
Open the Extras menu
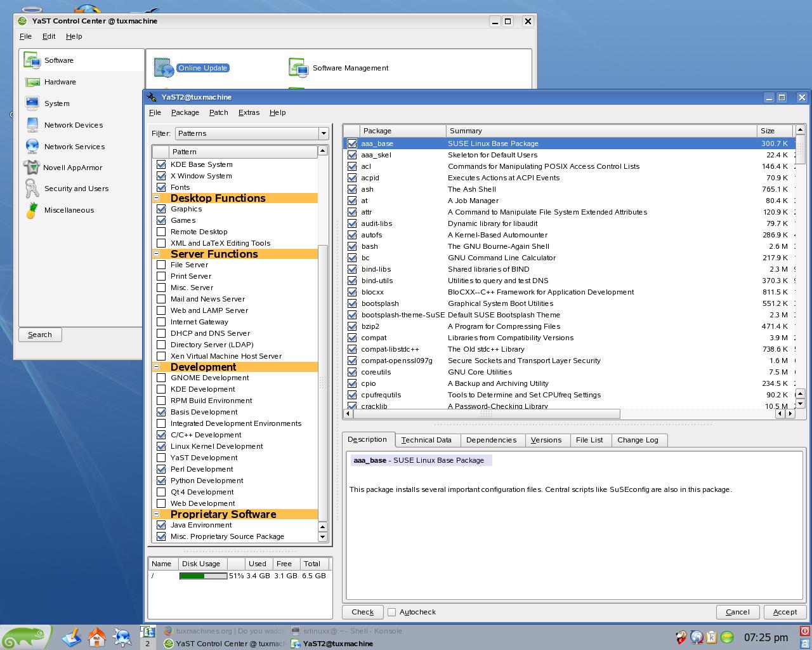(x=249, y=112)
